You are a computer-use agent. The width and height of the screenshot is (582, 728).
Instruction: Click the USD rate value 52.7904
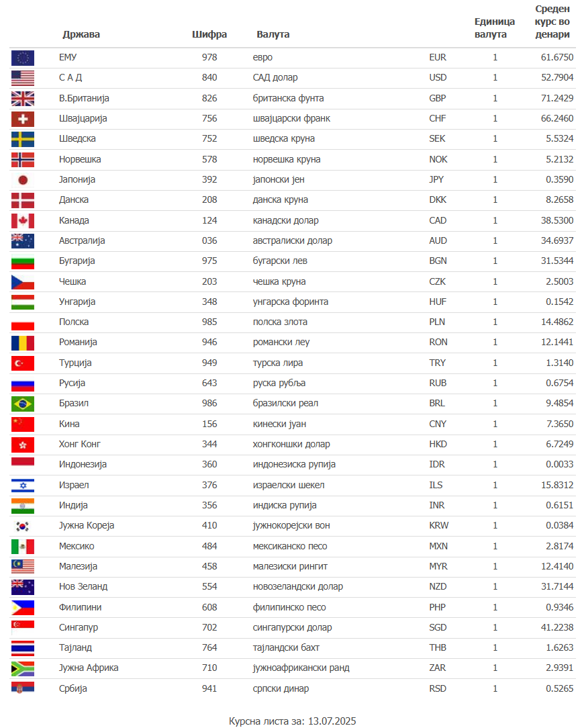[557, 77]
